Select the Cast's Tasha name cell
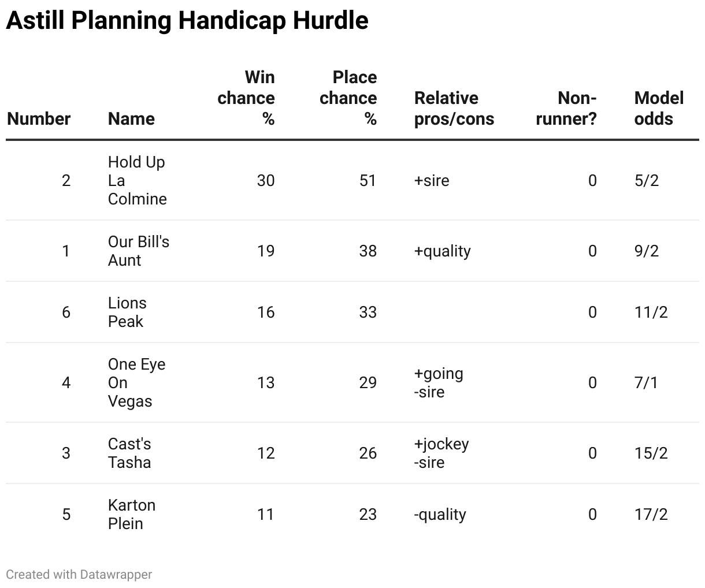Screen dimensions: 705x588 129,453
